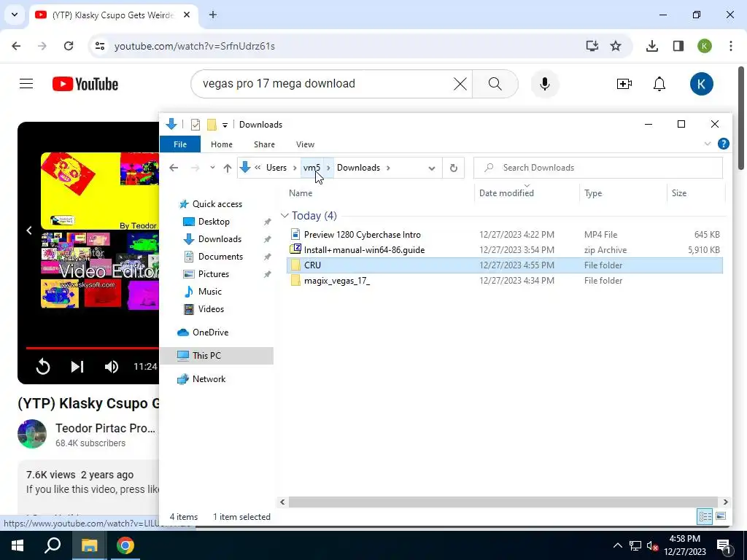Screen dimensions: 747x560
Task: Refresh the Downloads folder view
Action: (454, 168)
